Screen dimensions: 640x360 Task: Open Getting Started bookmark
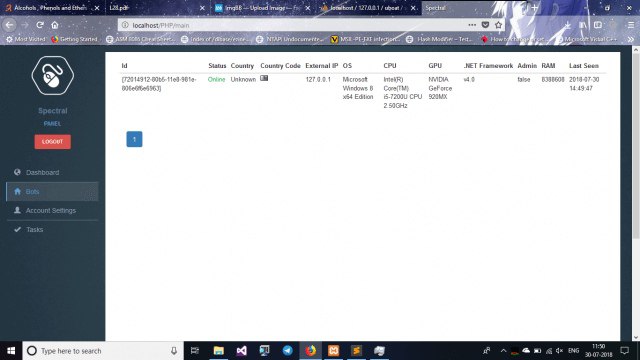tap(75, 39)
